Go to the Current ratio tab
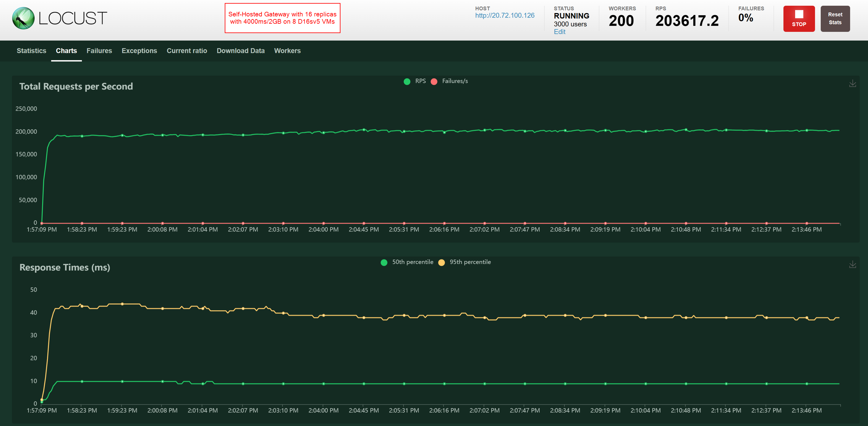 [187, 51]
